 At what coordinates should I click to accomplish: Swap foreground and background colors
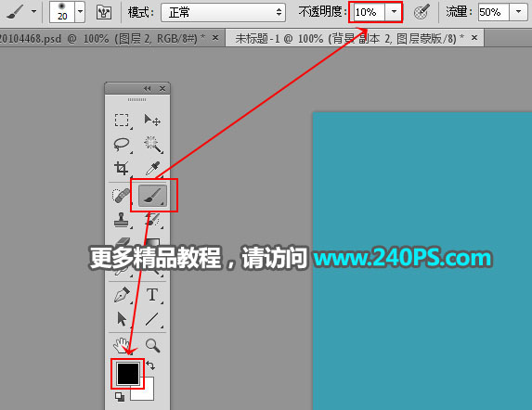click(150, 365)
